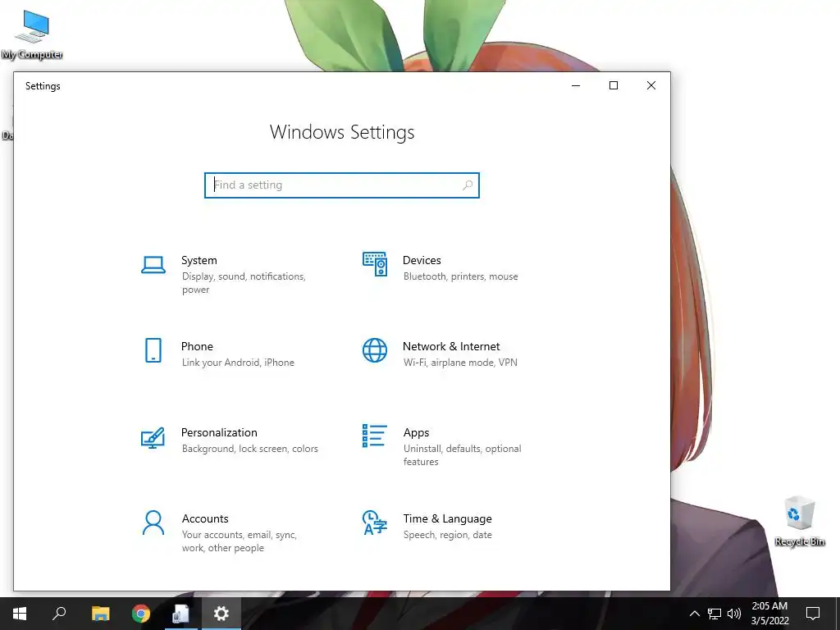This screenshot has width=840, height=630.
Task: Open the document app on the taskbar
Action: (181, 614)
